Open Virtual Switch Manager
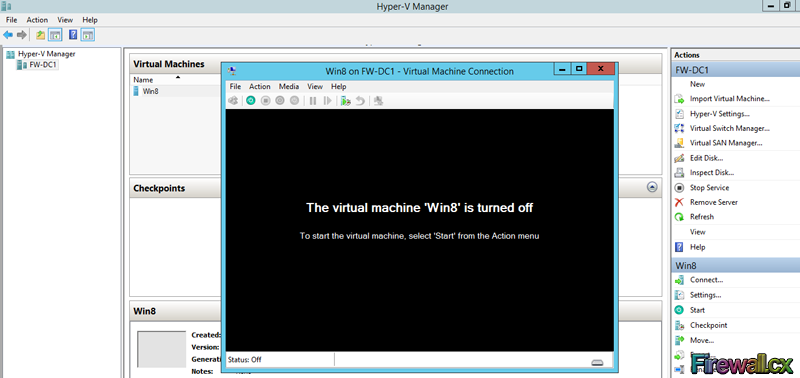Image resolution: width=800 pixels, height=378 pixels. 730,129
